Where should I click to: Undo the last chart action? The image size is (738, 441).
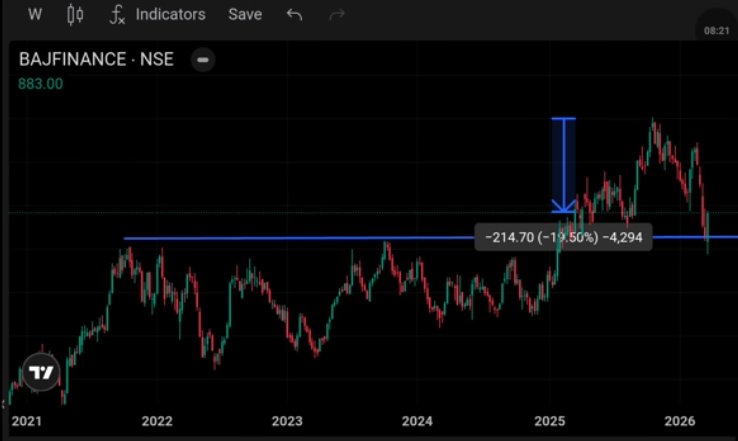294,15
